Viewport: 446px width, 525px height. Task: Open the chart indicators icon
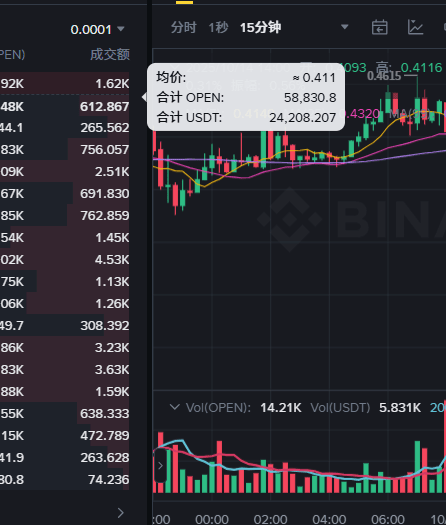pyautogui.click(x=415, y=27)
